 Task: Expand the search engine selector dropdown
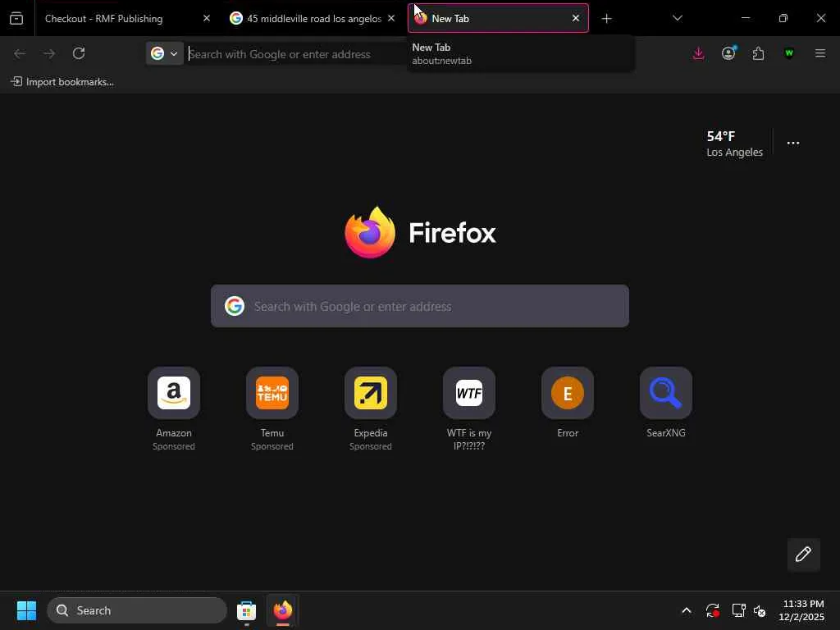coord(164,53)
